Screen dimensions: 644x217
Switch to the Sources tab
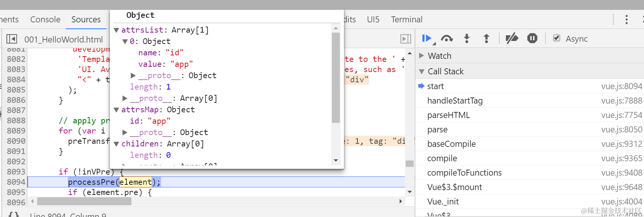[x=86, y=19]
